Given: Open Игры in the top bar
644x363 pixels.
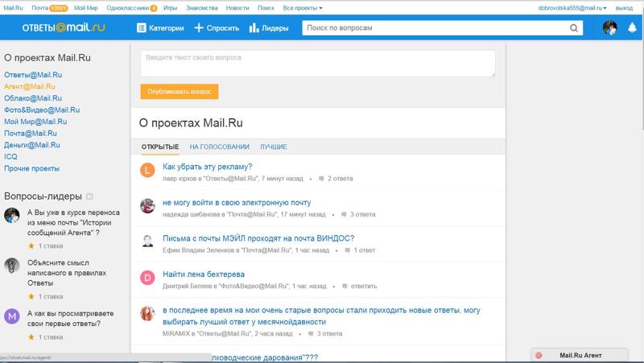Looking at the screenshot, I should click(170, 8).
